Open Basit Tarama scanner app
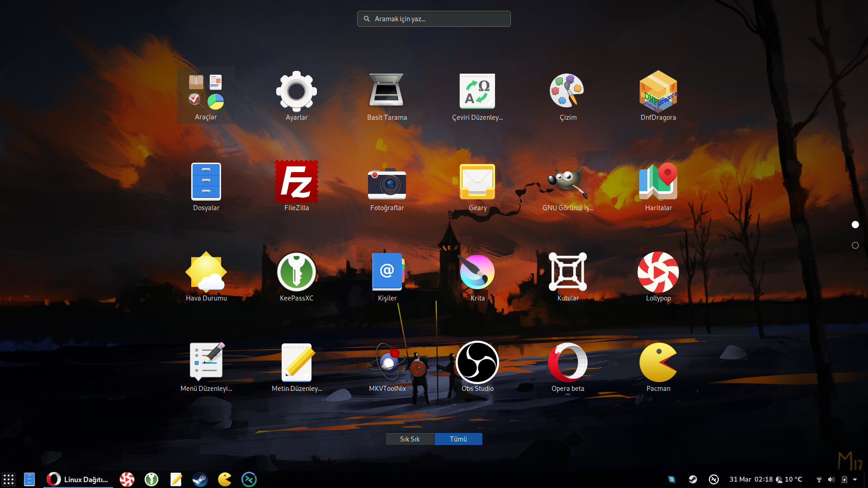The height and width of the screenshot is (488, 868). [x=387, y=95]
